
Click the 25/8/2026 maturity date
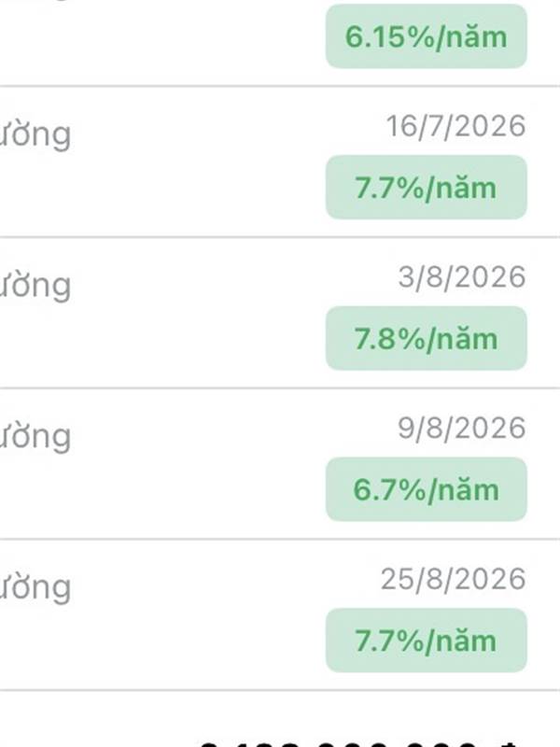(453, 580)
